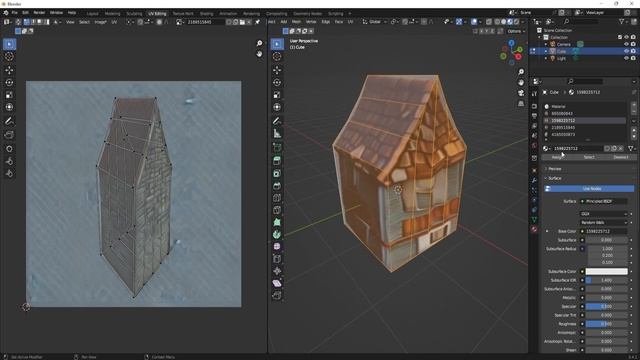640x360 pixels.
Task: Open the UV editor Select menu
Action: pos(84,22)
